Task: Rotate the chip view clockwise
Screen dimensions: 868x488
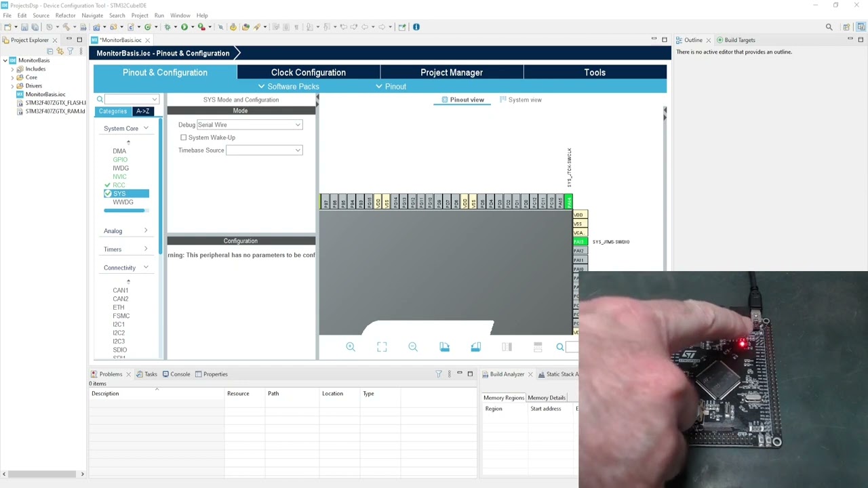Action: pyautogui.click(x=444, y=347)
